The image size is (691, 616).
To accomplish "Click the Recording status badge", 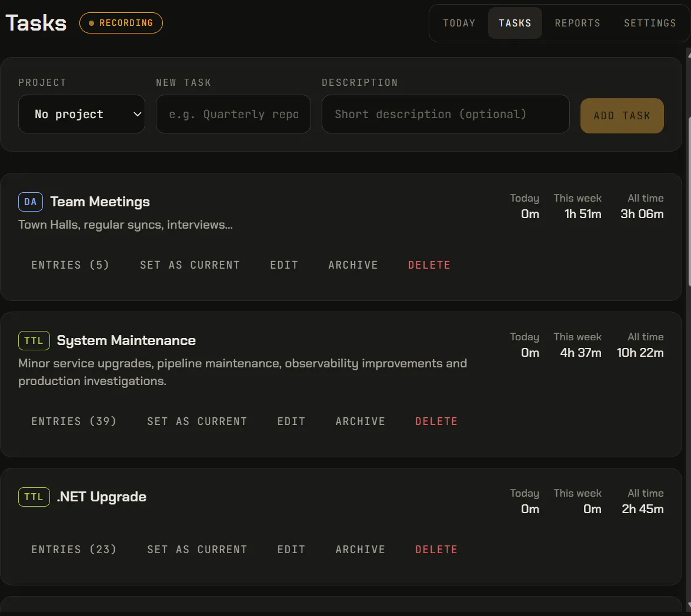I will point(121,23).
